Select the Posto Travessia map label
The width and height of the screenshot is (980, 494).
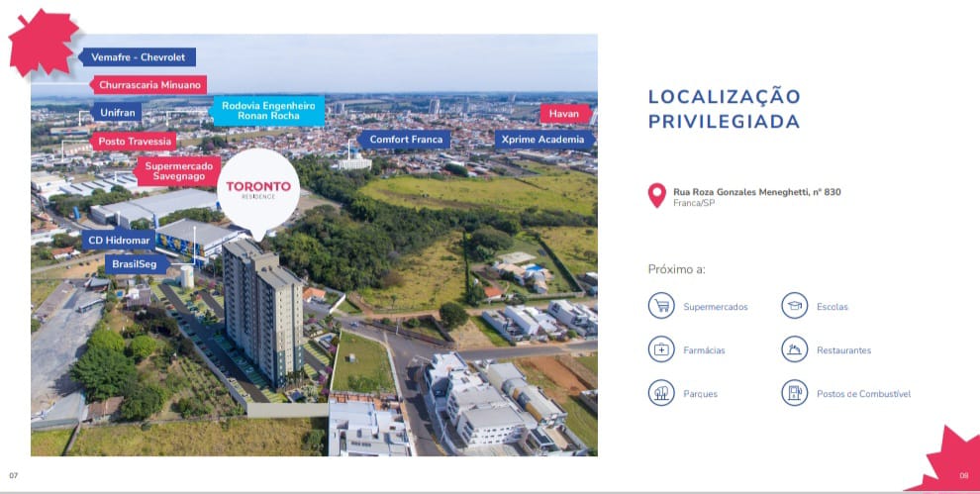(134, 142)
